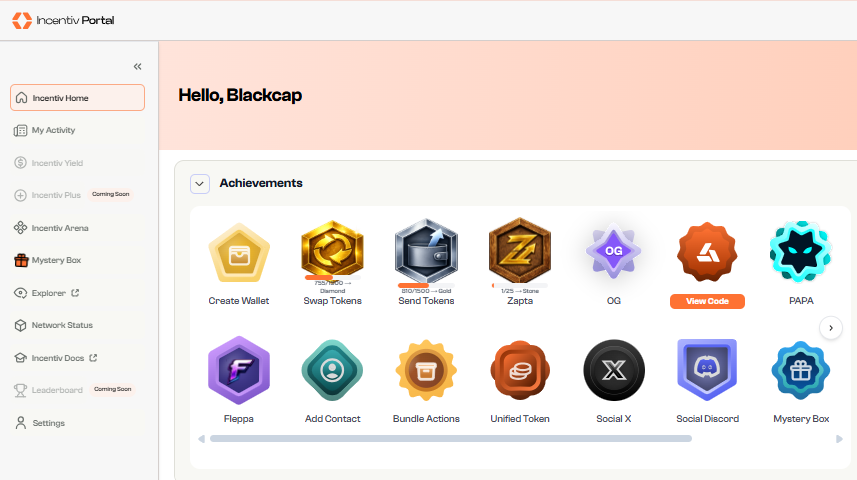The height and width of the screenshot is (480, 857).
Task: Click the home icon beside Incentiv Home
Action: pos(21,98)
